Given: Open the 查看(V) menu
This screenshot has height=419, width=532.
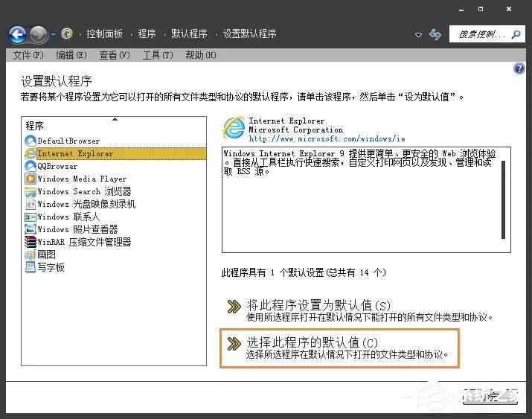Looking at the screenshot, I should coord(115,55).
